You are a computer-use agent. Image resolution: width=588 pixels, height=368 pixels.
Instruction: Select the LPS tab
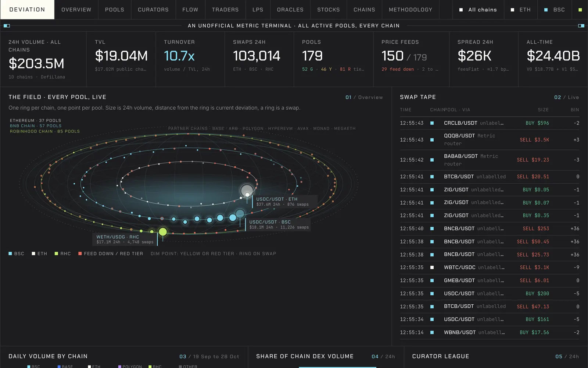(258, 10)
